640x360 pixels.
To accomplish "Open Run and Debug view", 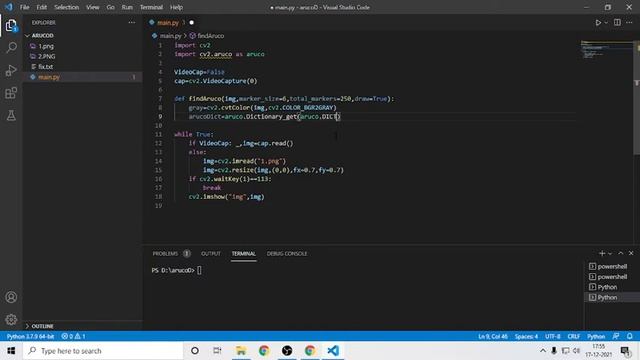I will [x=11, y=70].
